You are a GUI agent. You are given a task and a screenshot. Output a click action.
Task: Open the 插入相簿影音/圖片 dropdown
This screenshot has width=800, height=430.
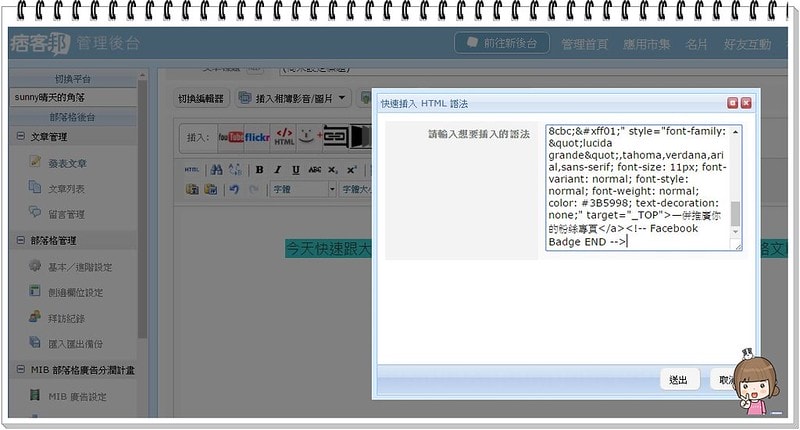293,98
